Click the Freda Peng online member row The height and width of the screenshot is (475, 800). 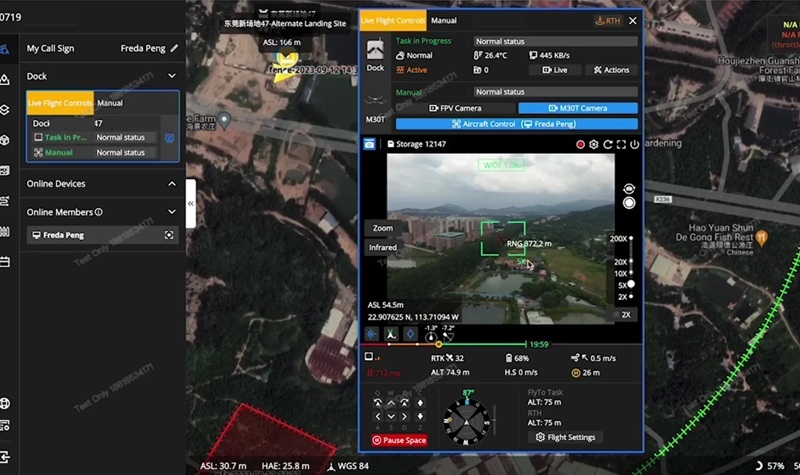(x=103, y=235)
